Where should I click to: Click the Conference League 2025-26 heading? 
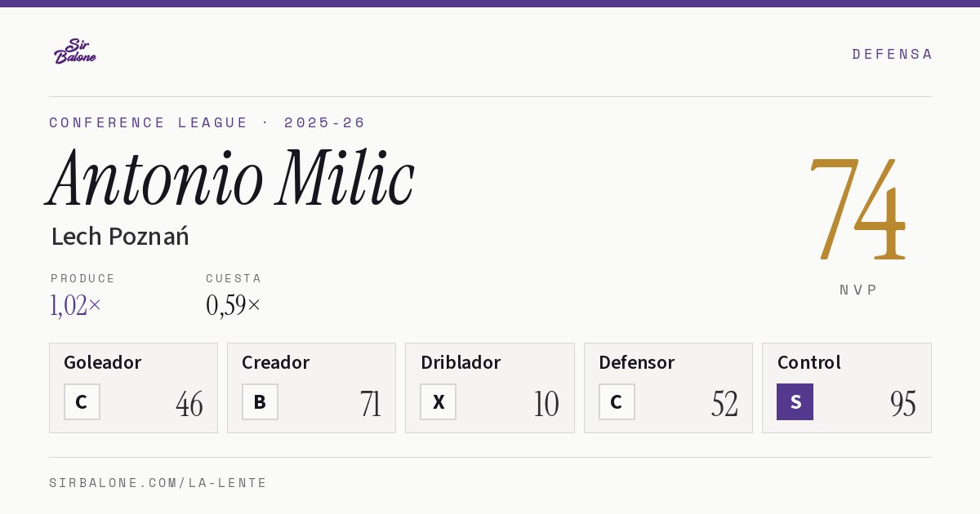click(x=207, y=122)
